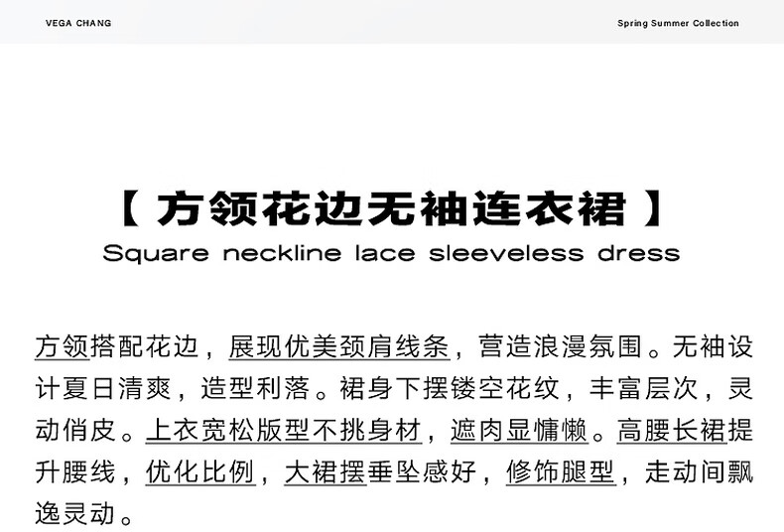
Task: Click the subtitle Square neckline lace sleeveless dress
Action: [x=391, y=253]
